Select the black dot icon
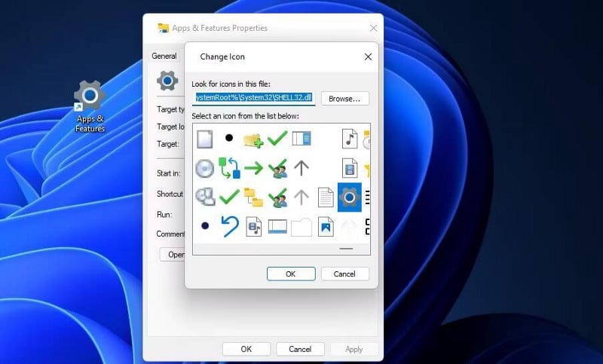The height and width of the screenshot is (364, 603). [229, 137]
